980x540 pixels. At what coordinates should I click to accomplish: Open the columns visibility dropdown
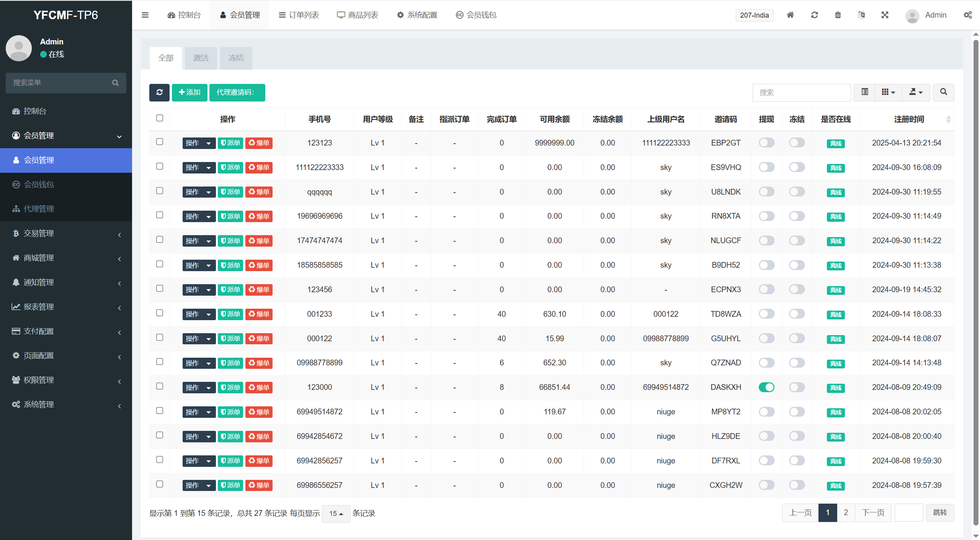click(888, 92)
